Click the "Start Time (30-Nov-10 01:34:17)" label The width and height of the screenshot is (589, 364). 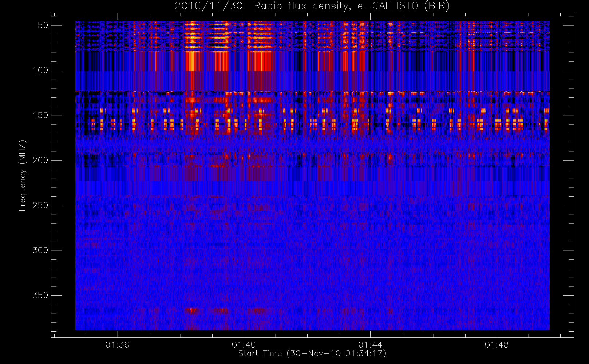(x=312, y=353)
